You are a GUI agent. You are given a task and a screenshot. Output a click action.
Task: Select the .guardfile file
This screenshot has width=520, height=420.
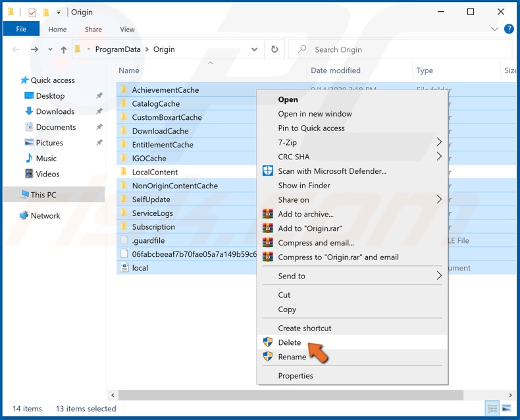click(148, 240)
